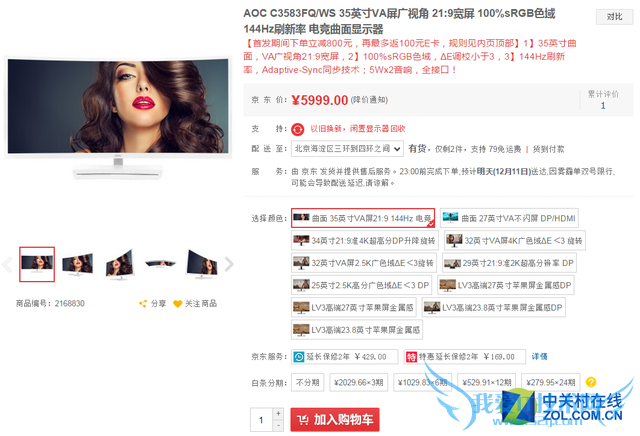Click 加入购物车 add to cart button

[x=335, y=420]
